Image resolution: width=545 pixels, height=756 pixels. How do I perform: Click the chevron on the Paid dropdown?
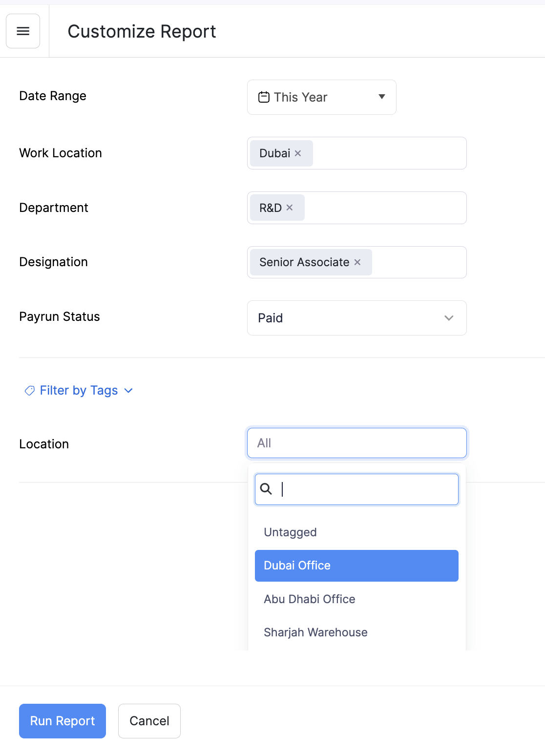pyautogui.click(x=449, y=318)
